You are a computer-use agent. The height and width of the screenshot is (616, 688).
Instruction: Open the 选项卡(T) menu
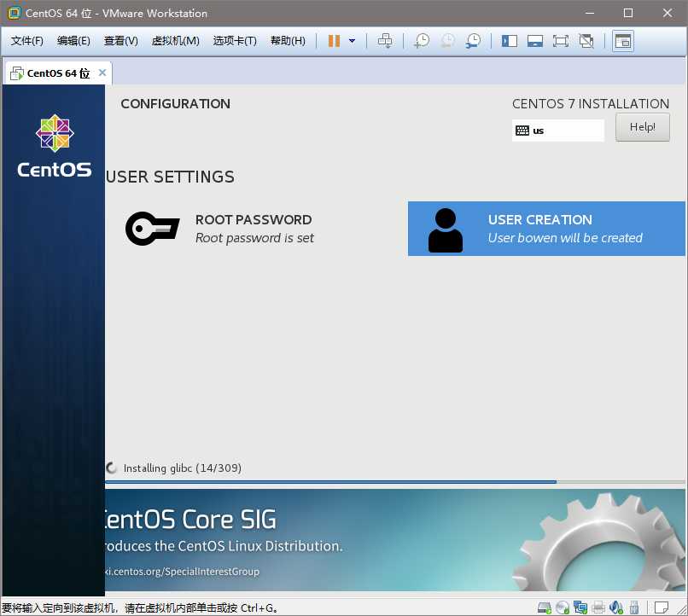point(235,41)
